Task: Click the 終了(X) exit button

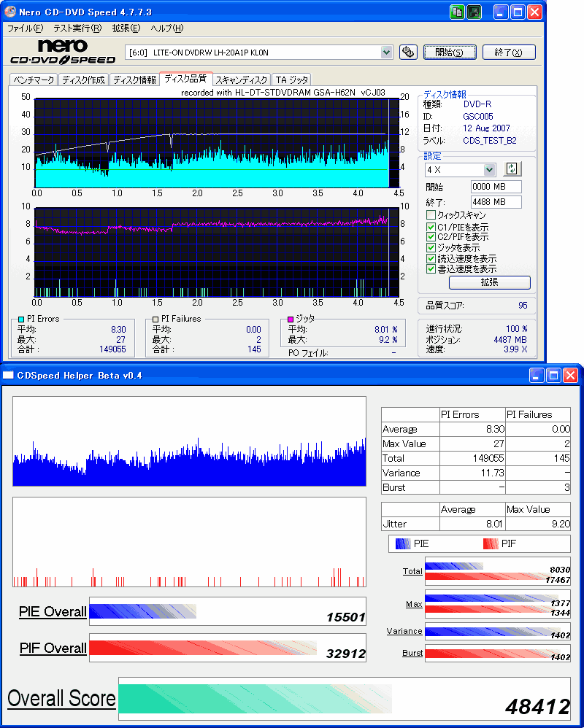Action: click(x=509, y=52)
